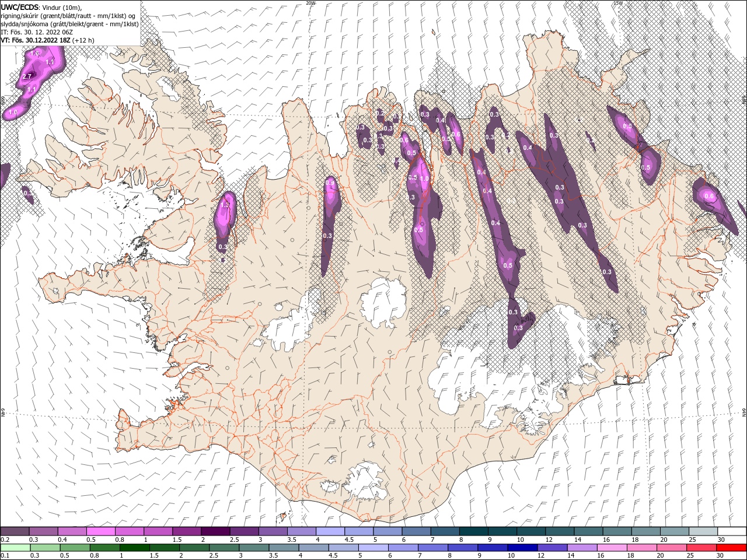Click top-row legend swatch between 25 and 30
Screen dimensions: 747x560
point(704,531)
